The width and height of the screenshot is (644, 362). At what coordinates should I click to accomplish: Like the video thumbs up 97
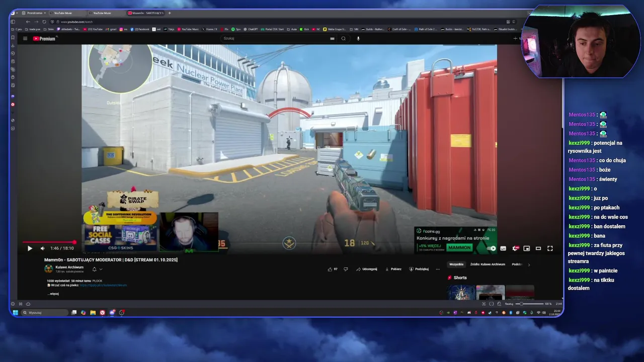[x=333, y=269]
